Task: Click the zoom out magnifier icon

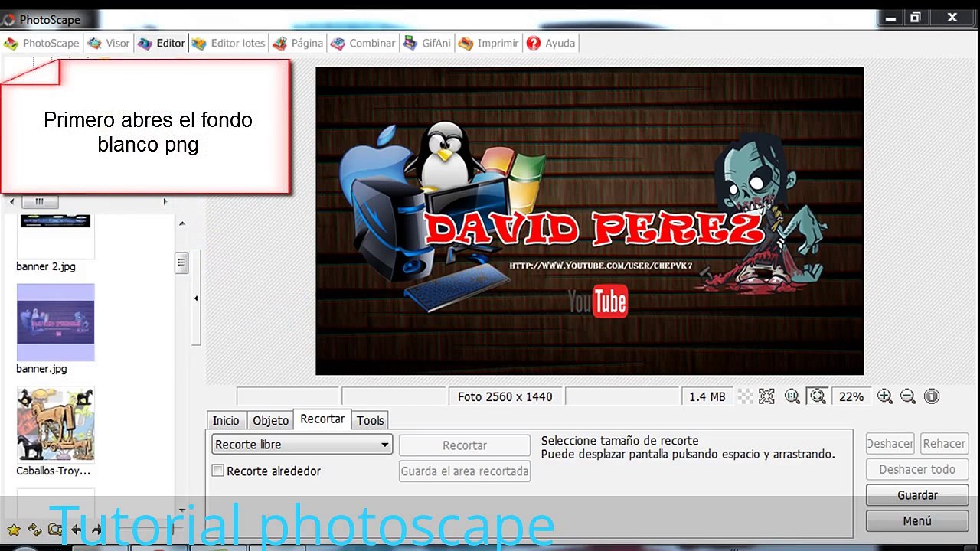Action: (x=908, y=396)
